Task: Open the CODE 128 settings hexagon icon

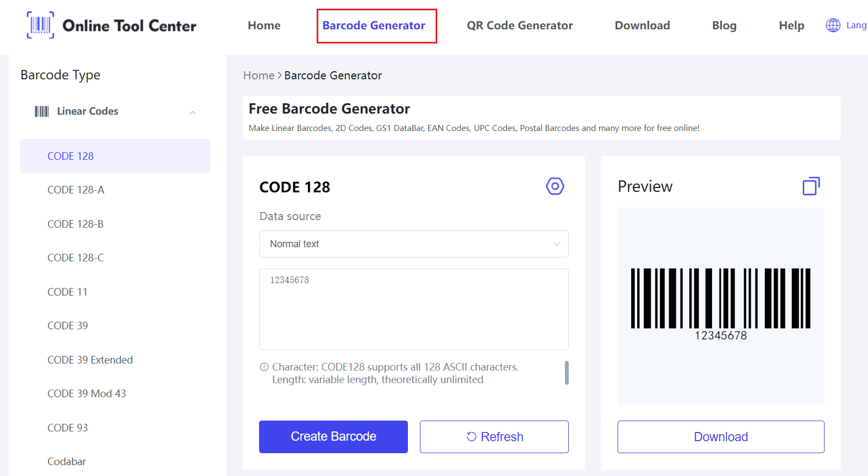Action: pos(555,186)
